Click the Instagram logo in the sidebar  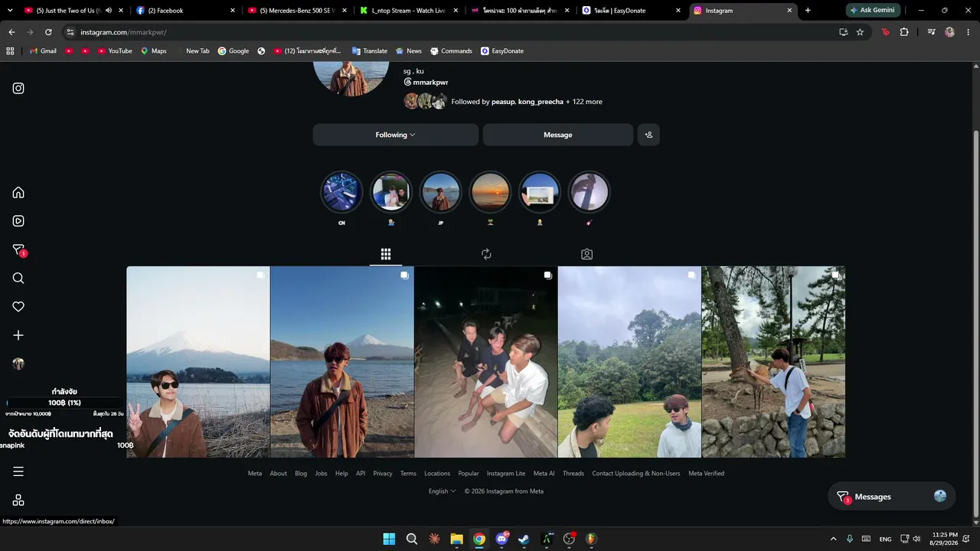[18, 88]
